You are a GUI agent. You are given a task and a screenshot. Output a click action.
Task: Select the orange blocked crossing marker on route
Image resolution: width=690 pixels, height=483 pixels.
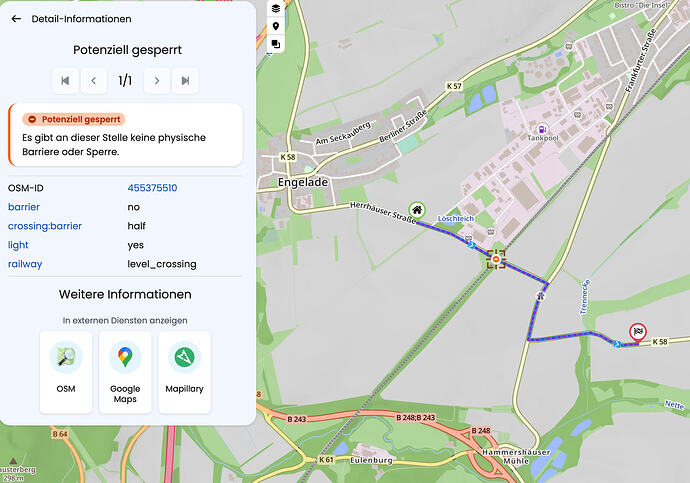pyautogui.click(x=496, y=259)
